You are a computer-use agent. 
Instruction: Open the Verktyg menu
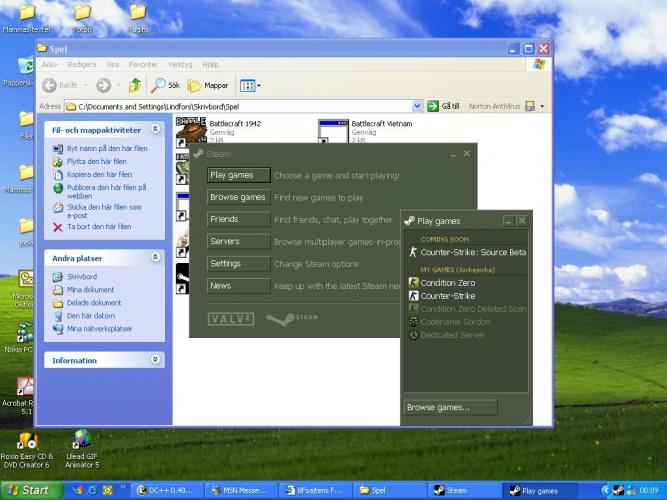point(180,64)
